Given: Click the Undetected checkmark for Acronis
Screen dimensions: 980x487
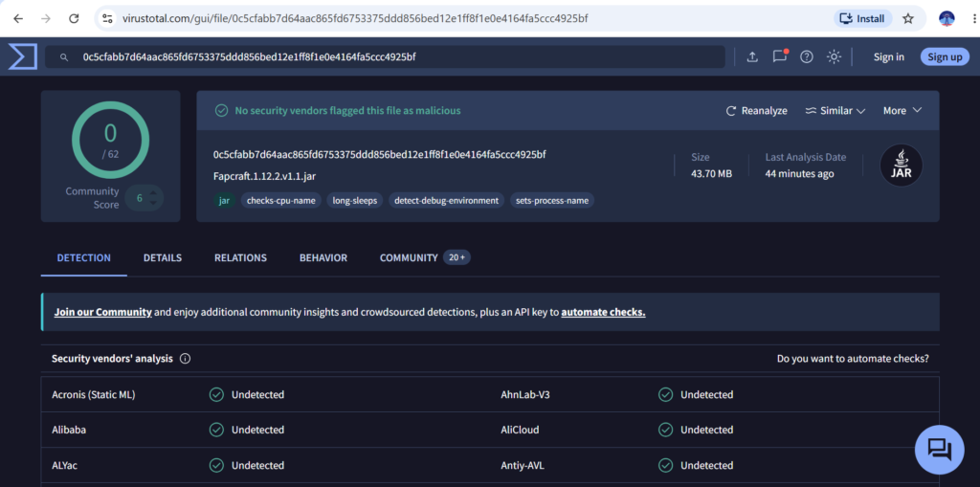Looking at the screenshot, I should 216,394.
